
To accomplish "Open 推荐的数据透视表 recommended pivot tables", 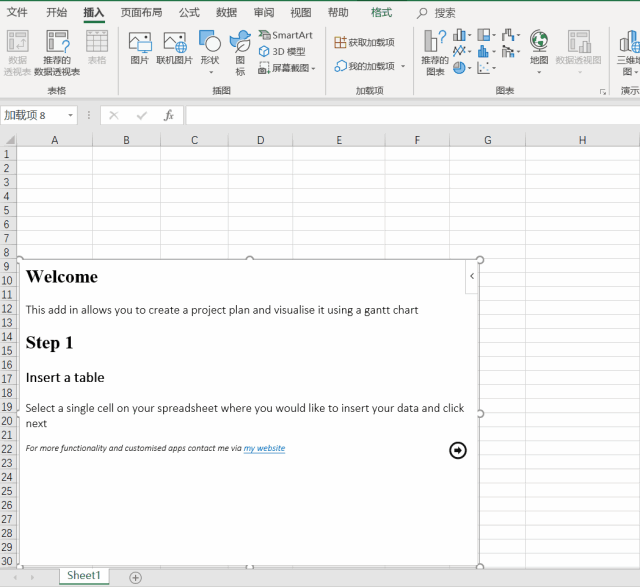I will (57, 53).
